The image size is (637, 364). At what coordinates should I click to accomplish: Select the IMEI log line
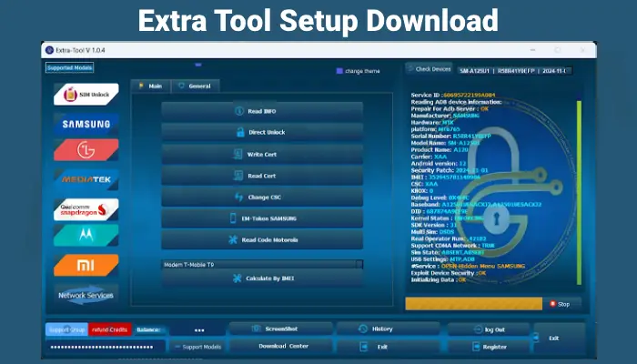click(445, 177)
